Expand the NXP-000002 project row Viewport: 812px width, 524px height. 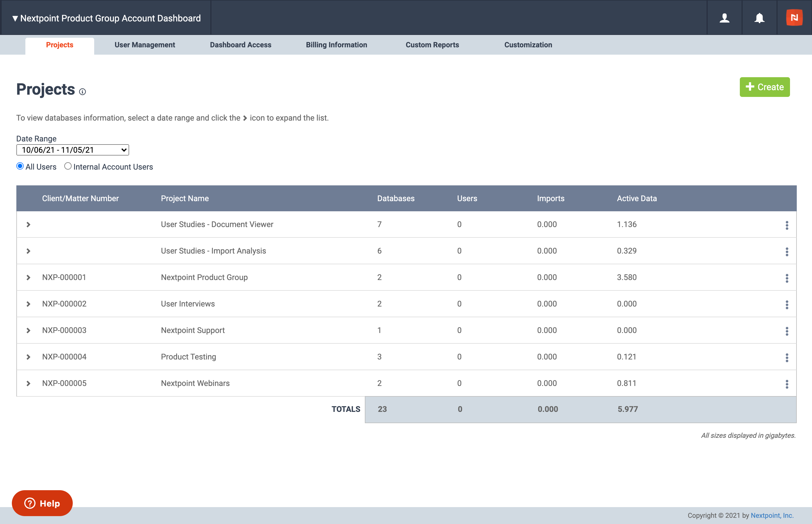click(x=28, y=304)
